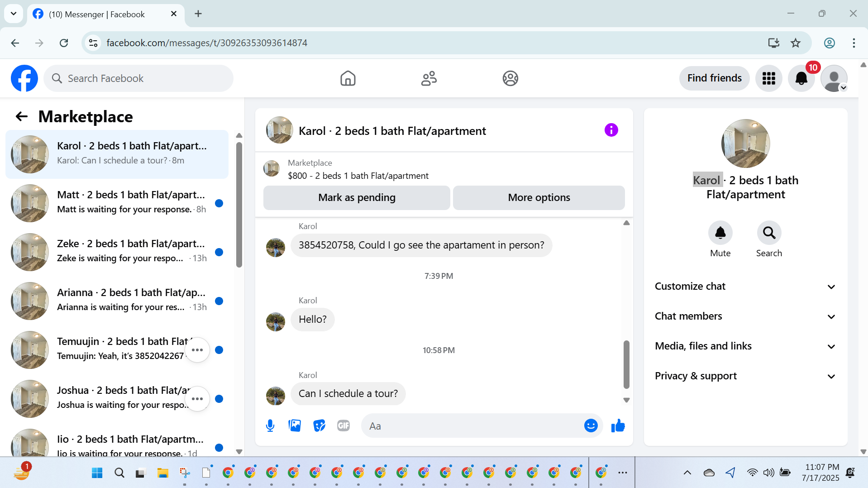The height and width of the screenshot is (488, 868).
Task: Open Arianna's 2 beds 1 bath conversation
Action: point(117,301)
